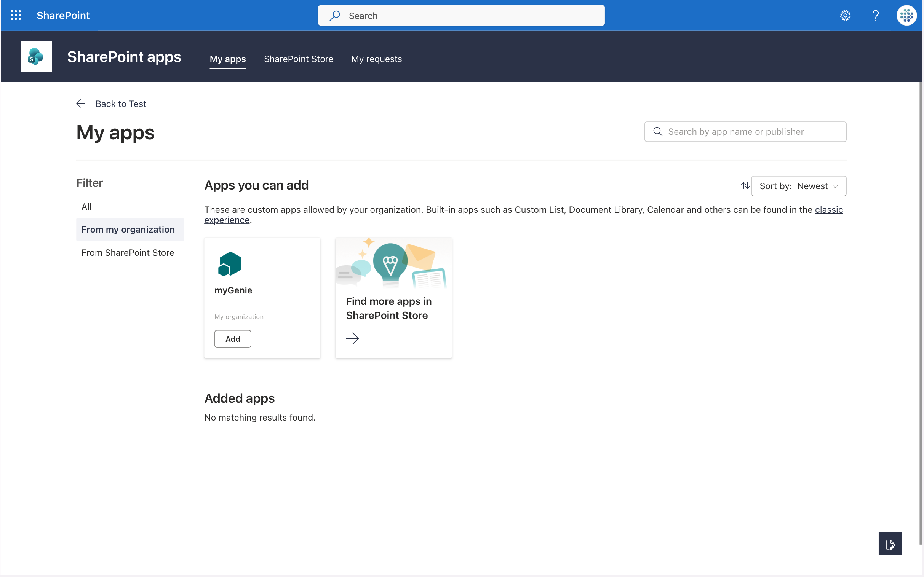
Task: Open the Settings gear icon
Action: click(845, 15)
